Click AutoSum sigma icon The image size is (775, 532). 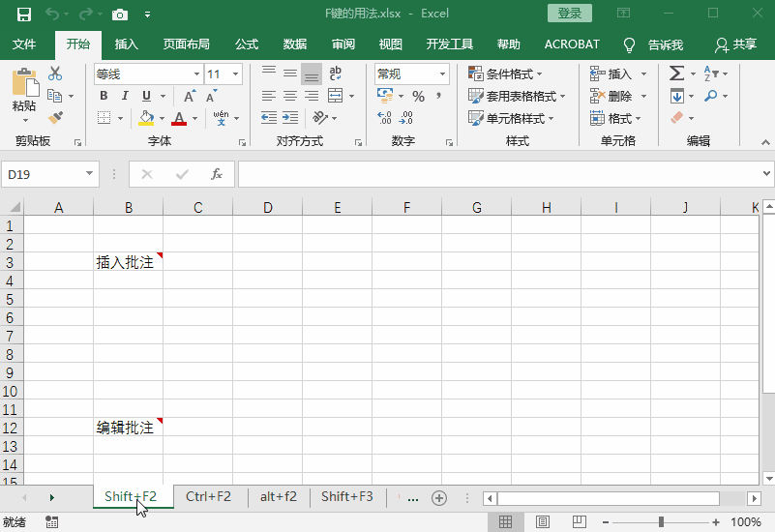(x=676, y=74)
